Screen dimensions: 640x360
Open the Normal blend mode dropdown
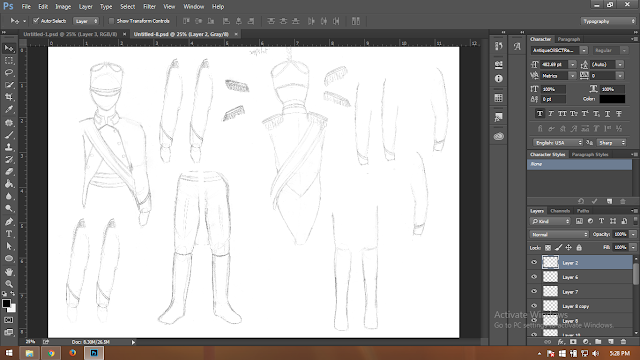coord(559,234)
